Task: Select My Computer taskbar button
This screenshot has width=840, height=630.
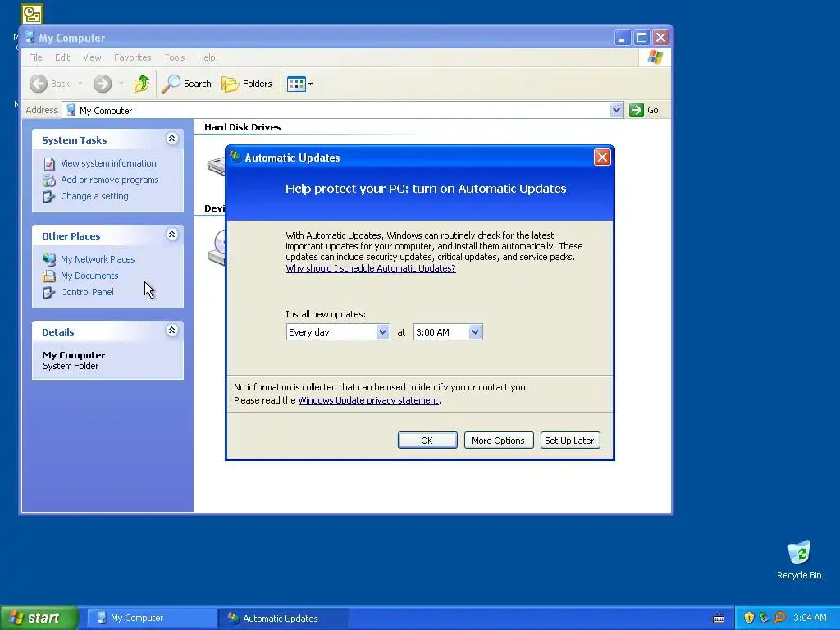Action: [x=152, y=619]
